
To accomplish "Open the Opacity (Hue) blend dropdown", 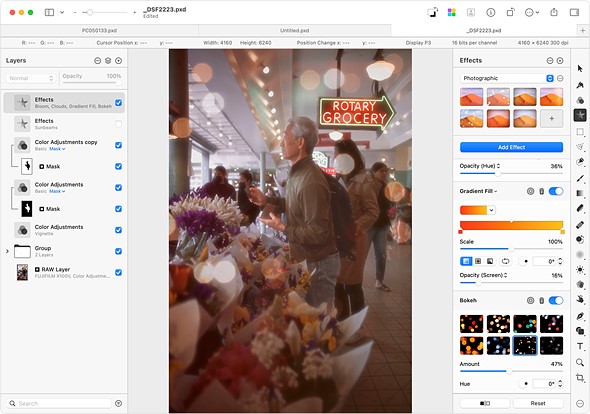I will [x=480, y=166].
